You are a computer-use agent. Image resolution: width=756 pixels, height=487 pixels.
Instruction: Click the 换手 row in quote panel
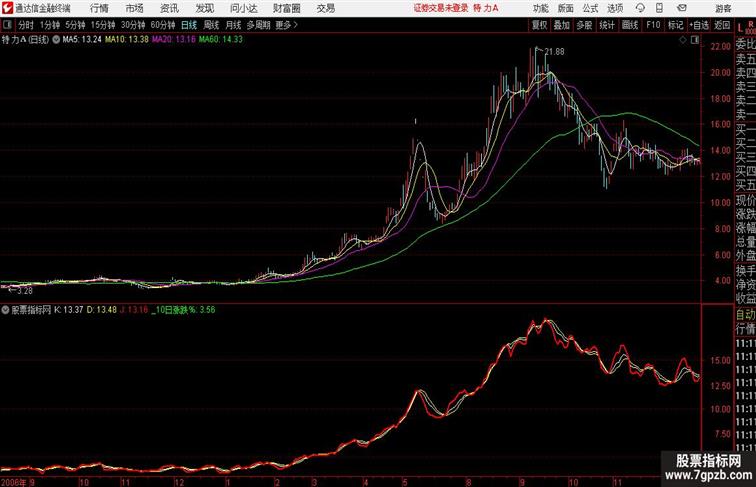pos(745,271)
